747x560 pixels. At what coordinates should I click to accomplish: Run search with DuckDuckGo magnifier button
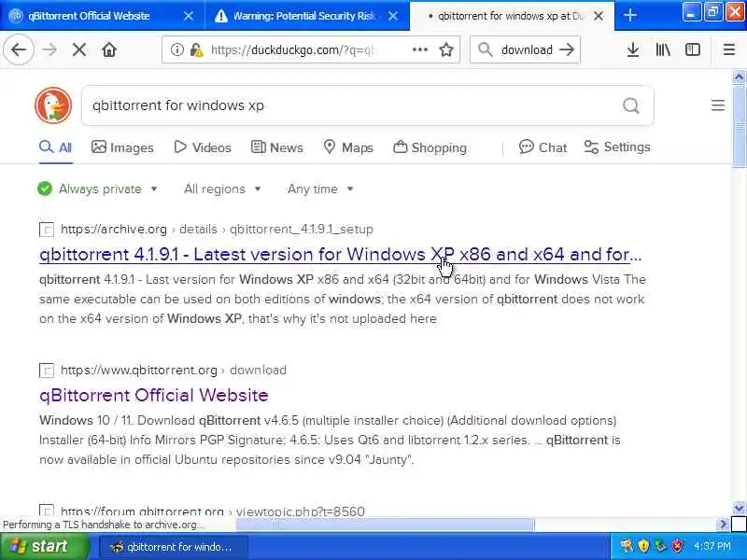coord(631,105)
